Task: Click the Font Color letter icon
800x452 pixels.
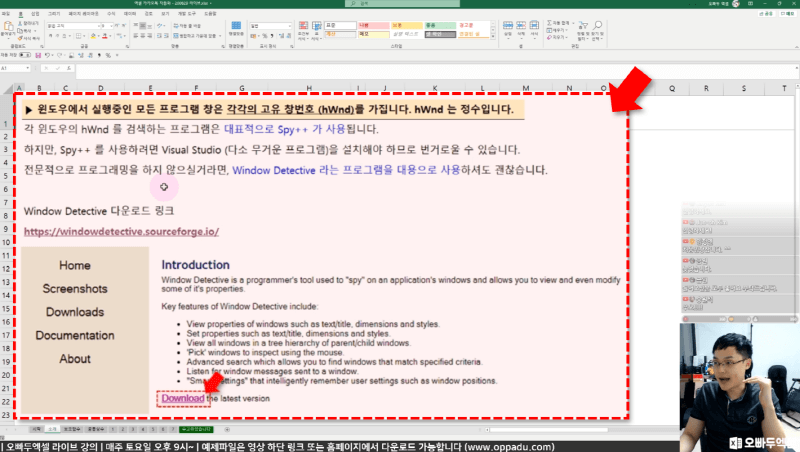Action: pos(105,36)
